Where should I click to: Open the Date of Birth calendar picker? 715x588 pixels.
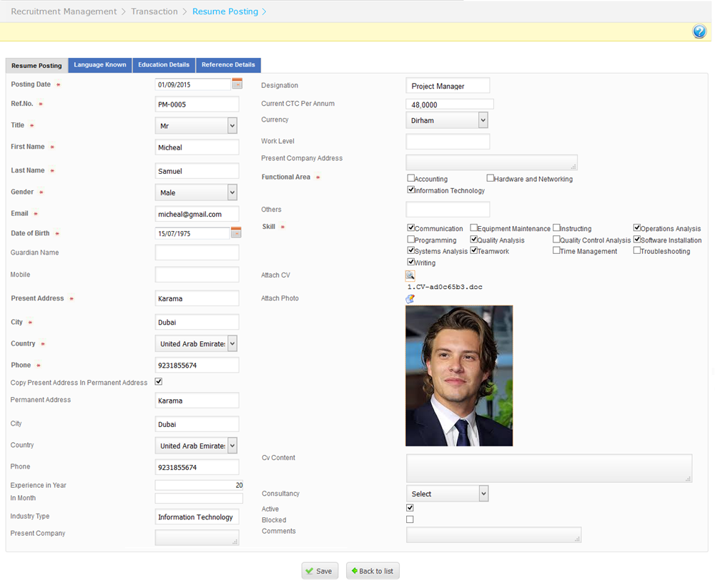[x=236, y=232]
